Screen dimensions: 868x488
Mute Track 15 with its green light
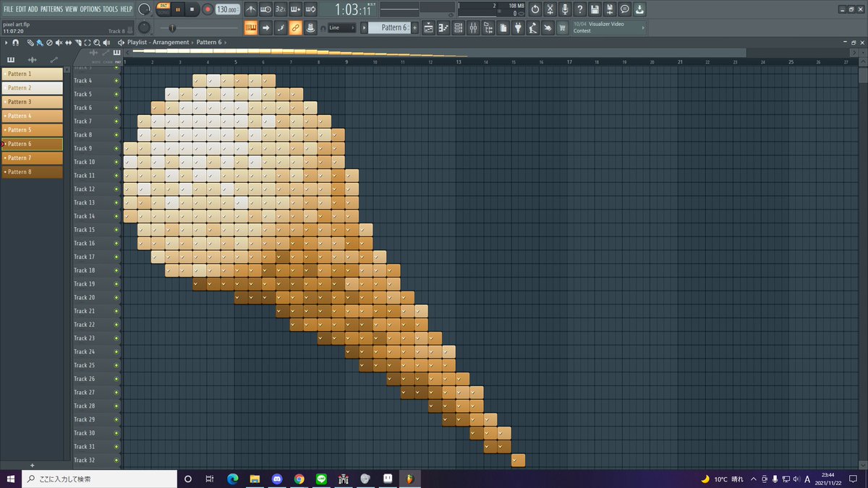pyautogui.click(x=116, y=230)
